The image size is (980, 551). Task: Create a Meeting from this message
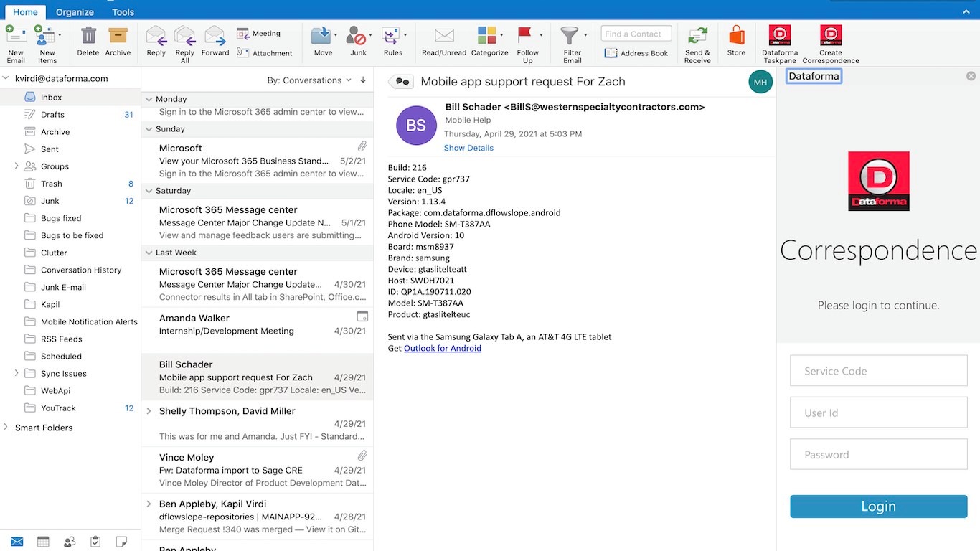(x=259, y=34)
